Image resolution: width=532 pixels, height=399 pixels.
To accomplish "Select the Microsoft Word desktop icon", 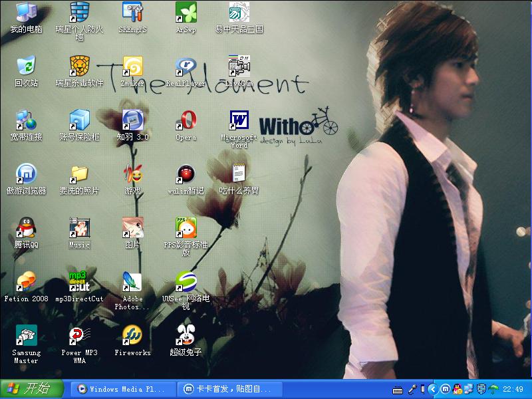I will (239, 121).
